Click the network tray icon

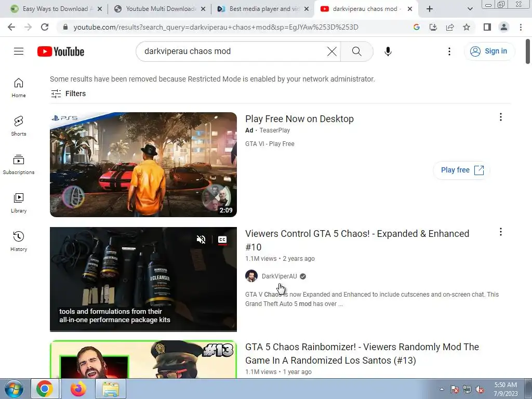click(x=467, y=390)
